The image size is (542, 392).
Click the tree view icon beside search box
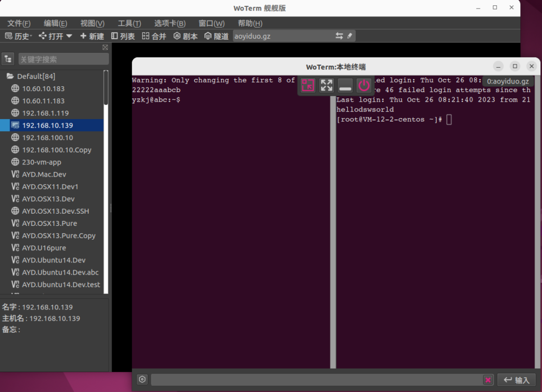(x=8, y=59)
